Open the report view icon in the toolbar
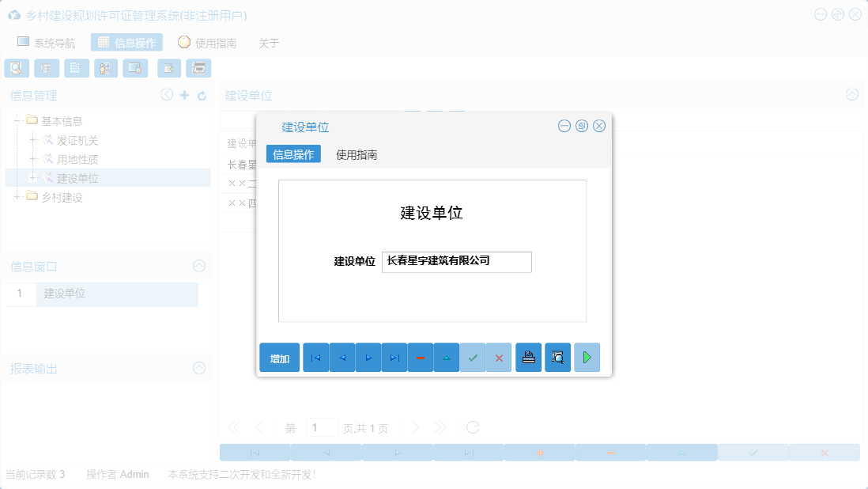 coord(47,68)
